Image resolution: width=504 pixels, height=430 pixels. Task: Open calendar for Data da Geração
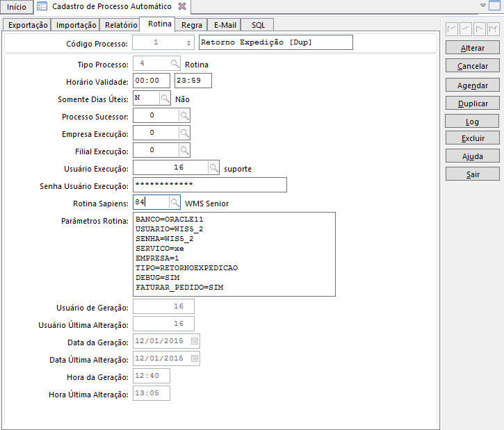point(195,341)
